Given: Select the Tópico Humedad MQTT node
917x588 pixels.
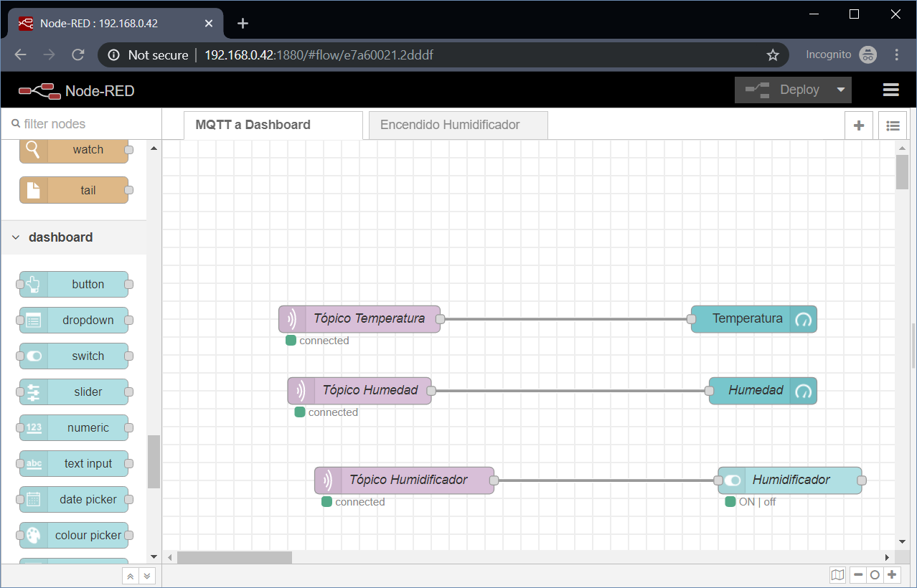Looking at the screenshot, I should pyautogui.click(x=359, y=391).
